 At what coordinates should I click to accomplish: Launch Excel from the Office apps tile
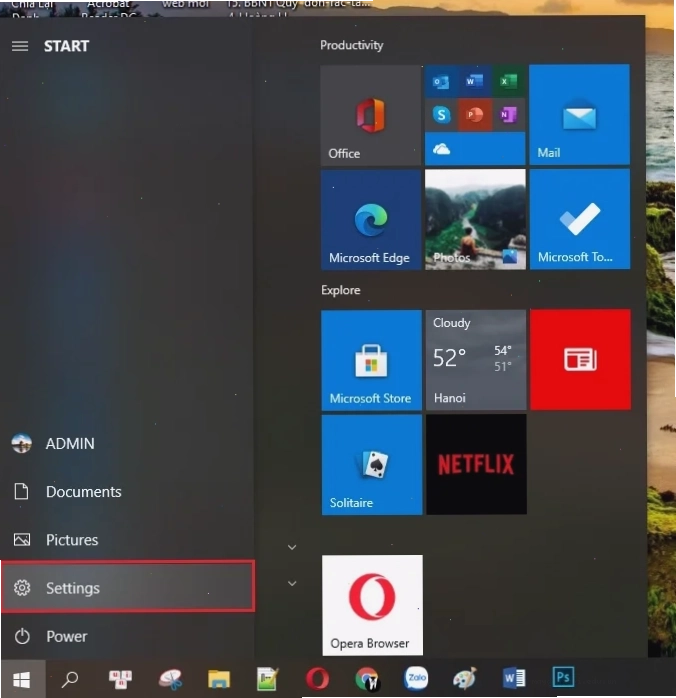[x=508, y=81]
